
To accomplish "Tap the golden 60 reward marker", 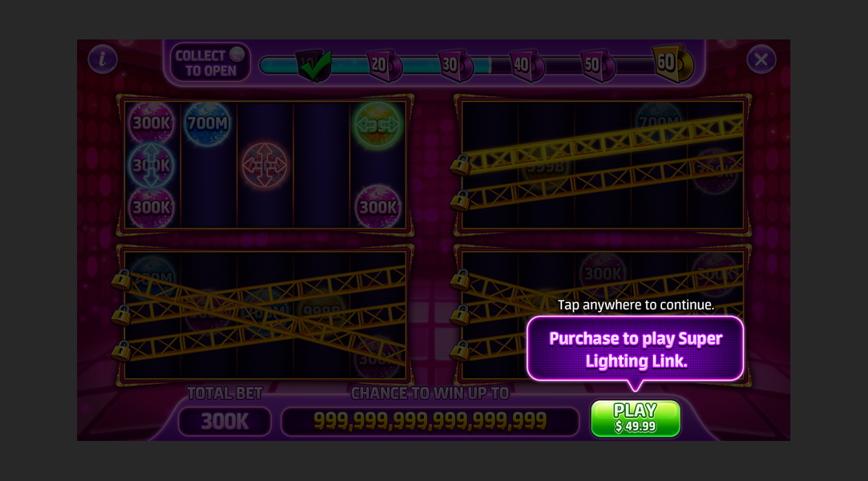I will click(x=672, y=63).
